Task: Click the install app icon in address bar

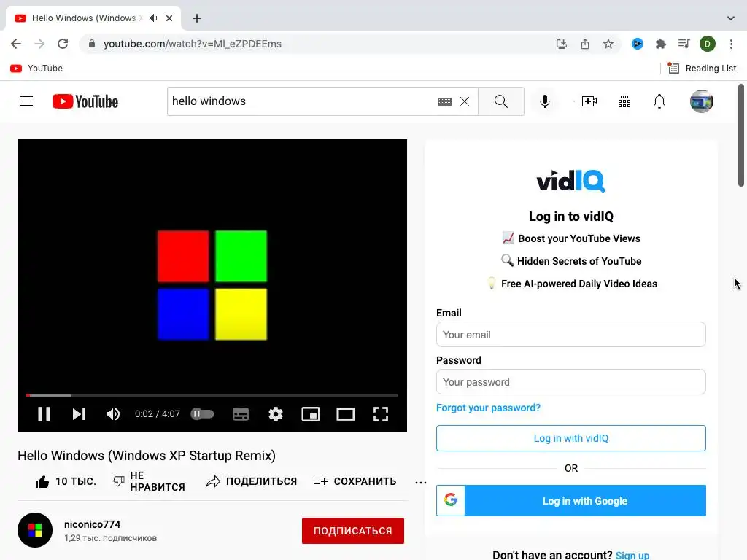Action: tap(562, 44)
